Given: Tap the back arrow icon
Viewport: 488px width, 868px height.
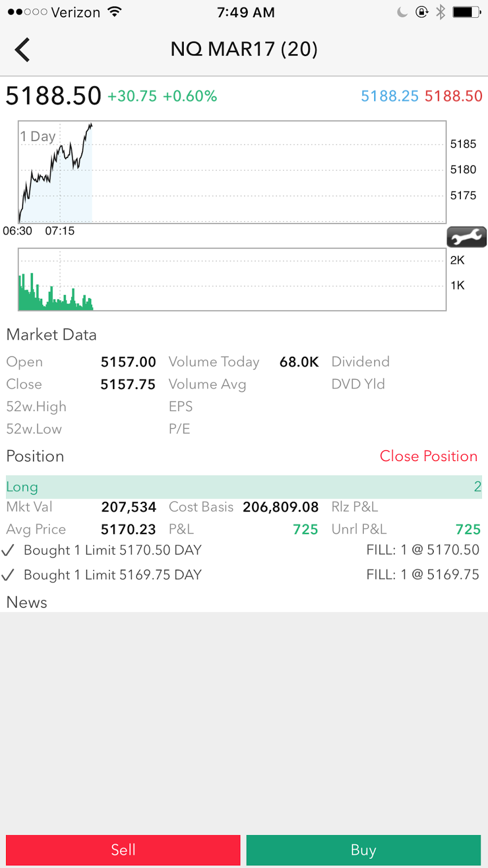Looking at the screenshot, I should click(22, 50).
